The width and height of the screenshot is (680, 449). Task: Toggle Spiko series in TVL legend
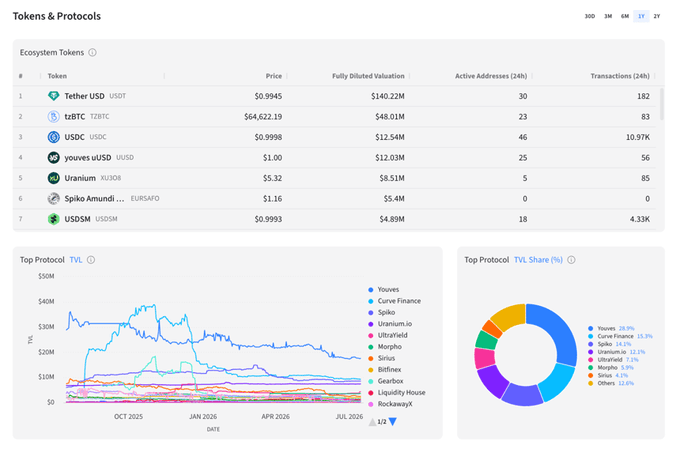[381, 312]
